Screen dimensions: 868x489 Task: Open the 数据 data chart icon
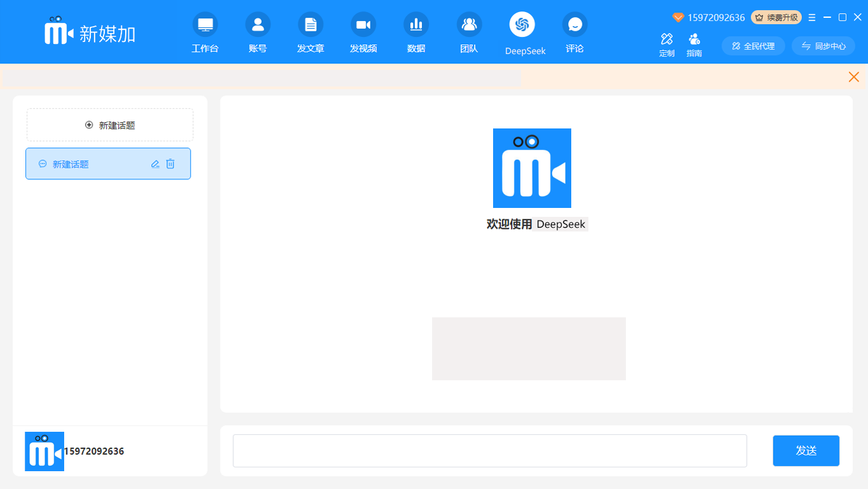416,25
